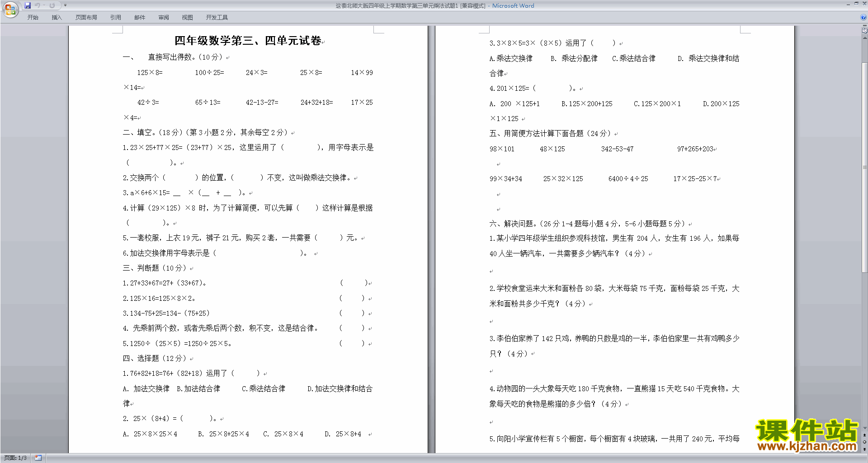
Task: Select the 视图 ribbon tab
Action: pos(188,18)
